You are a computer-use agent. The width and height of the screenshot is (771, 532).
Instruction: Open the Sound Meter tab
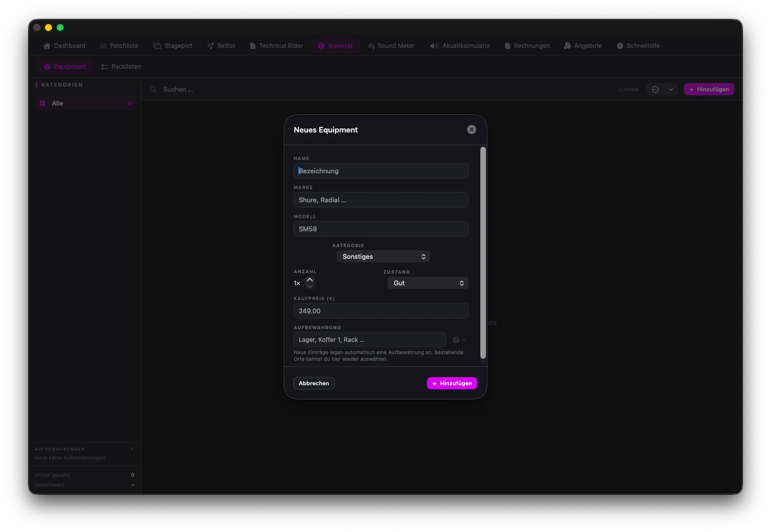391,46
